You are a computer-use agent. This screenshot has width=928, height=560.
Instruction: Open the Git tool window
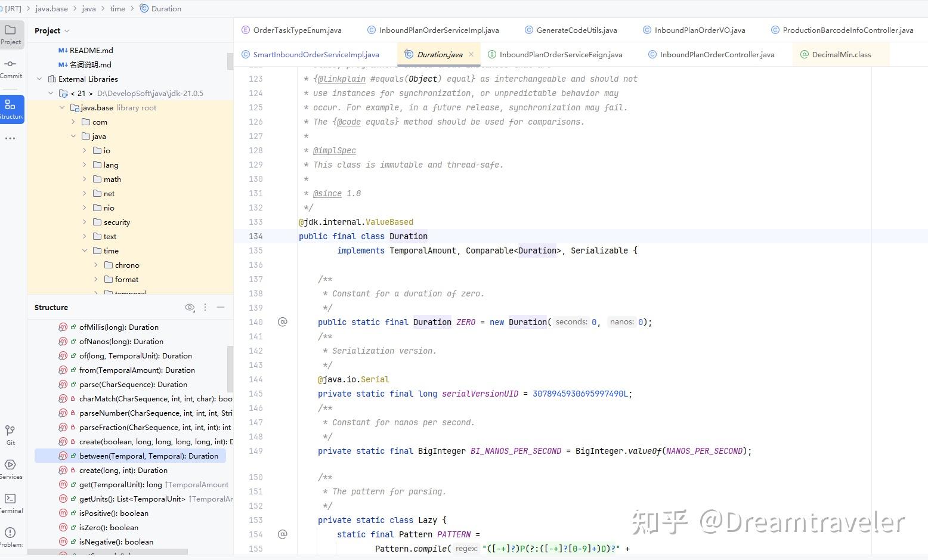(x=10, y=435)
